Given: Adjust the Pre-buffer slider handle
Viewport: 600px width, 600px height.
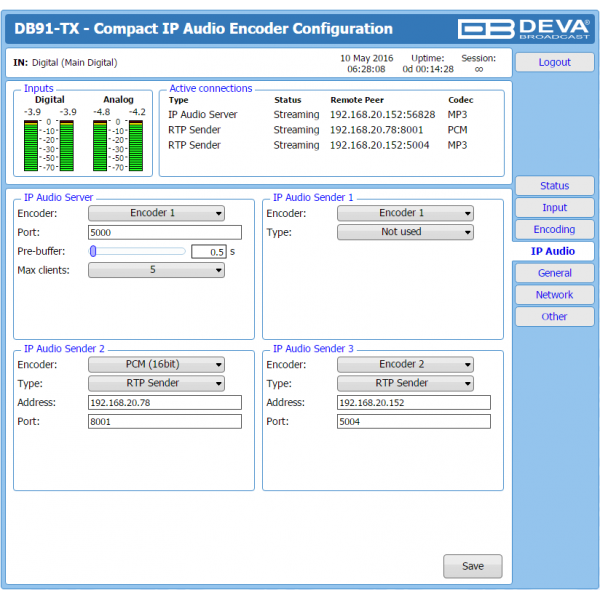Looking at the screenshot, I should click(93, 251).
